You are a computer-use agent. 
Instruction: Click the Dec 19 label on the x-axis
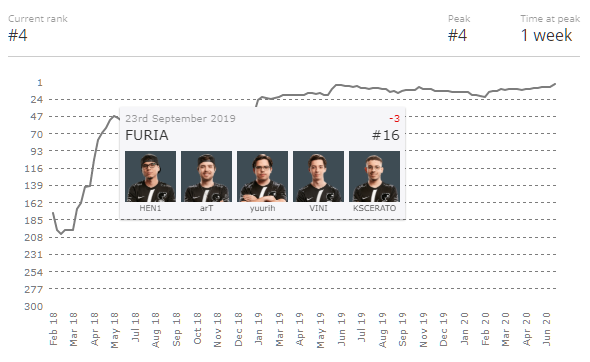[444, 329]
